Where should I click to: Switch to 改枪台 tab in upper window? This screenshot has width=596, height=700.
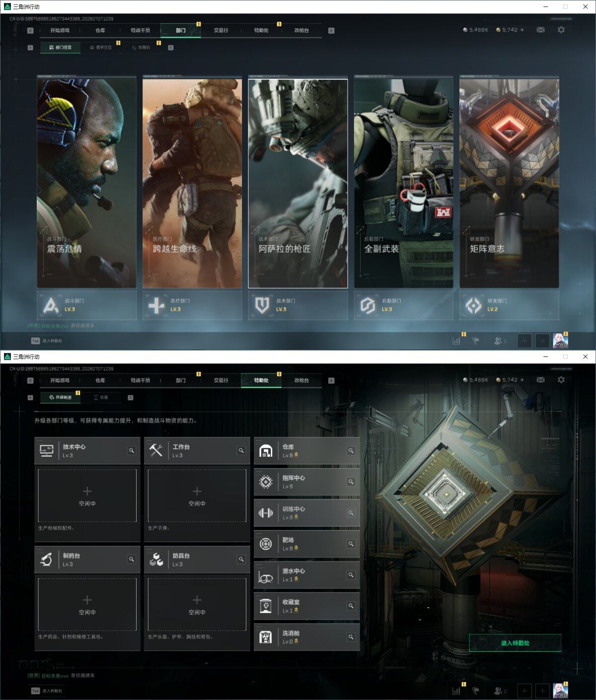click(x=301, y=30)
